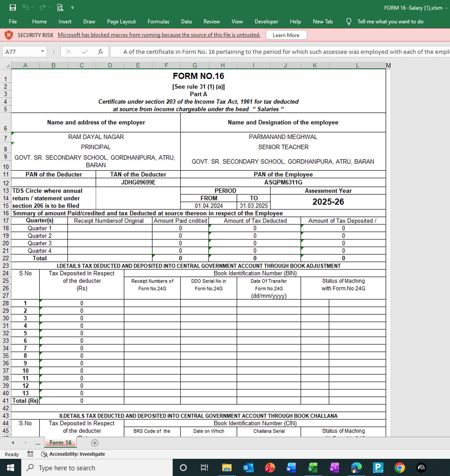Image resolution: width=450 pixels, height=476 pixels.
Task: Open PowerPoint from the taskbar
Action: tap(270, 468)
